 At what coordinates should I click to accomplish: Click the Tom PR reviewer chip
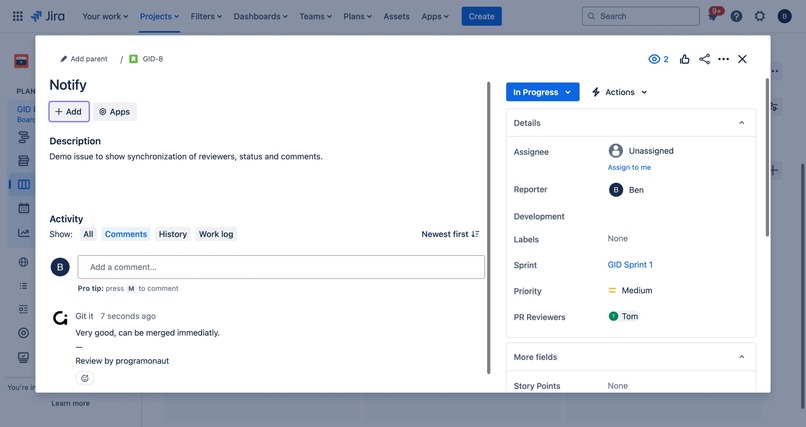[x=624, y=317]
